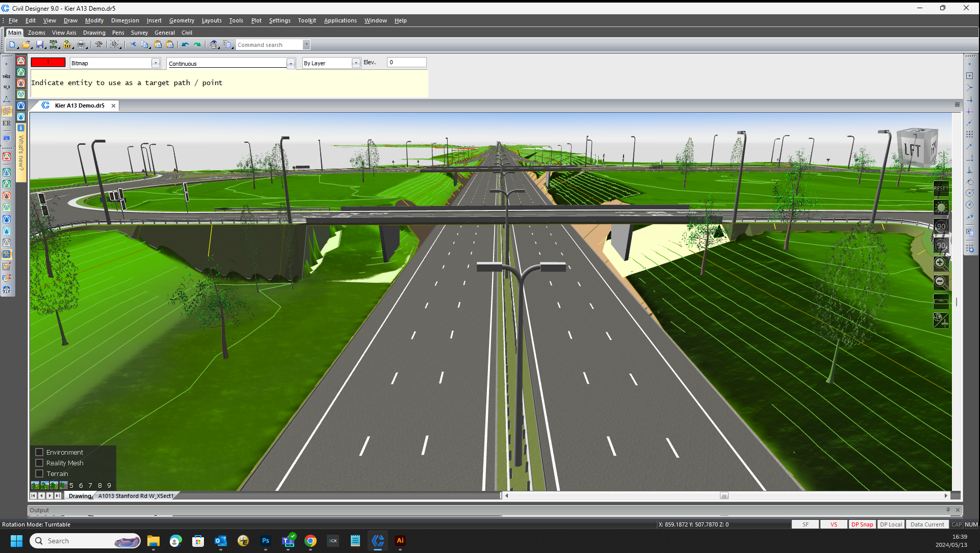The width and height of the screenshot is (980, 553).
Task: Open the Continuous linetype dropdown
Action: pyautogui.click(x=291, y=63)
